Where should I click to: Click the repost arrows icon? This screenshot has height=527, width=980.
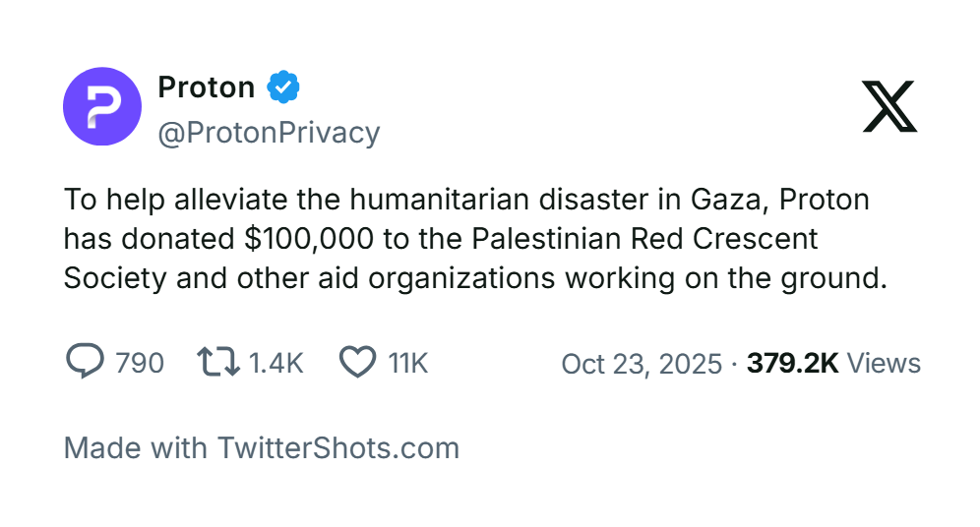218,363
